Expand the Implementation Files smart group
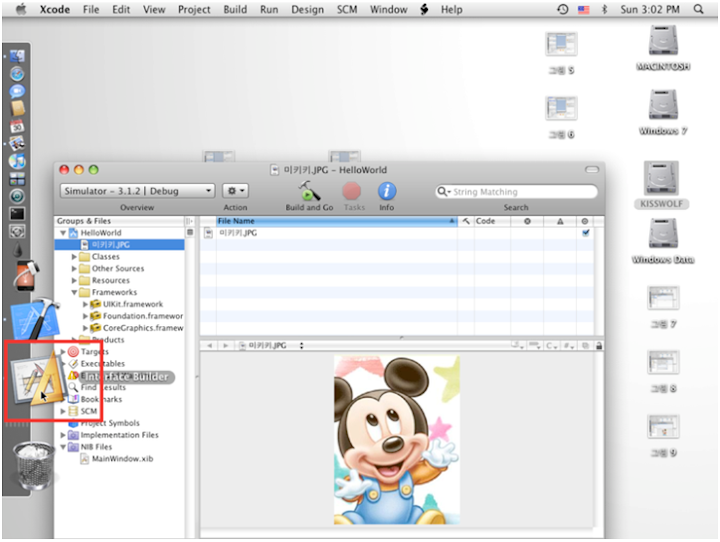This screenshot has width=720, height=542. (x=64, y=435)
